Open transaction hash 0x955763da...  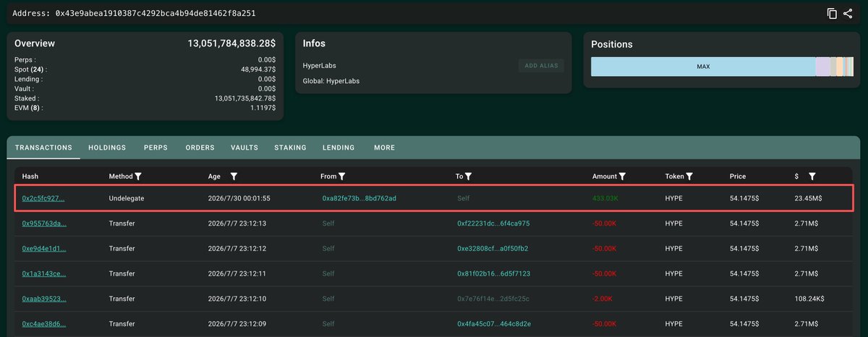pyautogui.click(x=44, y=223)
